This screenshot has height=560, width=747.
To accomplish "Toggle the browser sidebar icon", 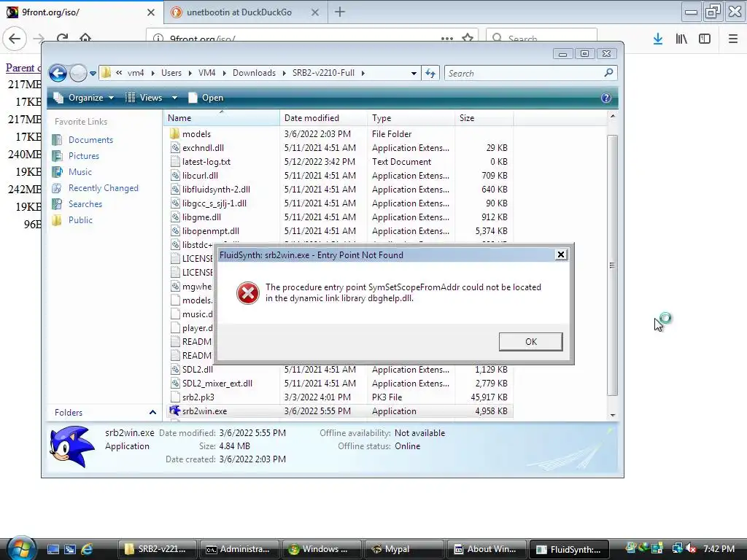I will pos(705,39).
